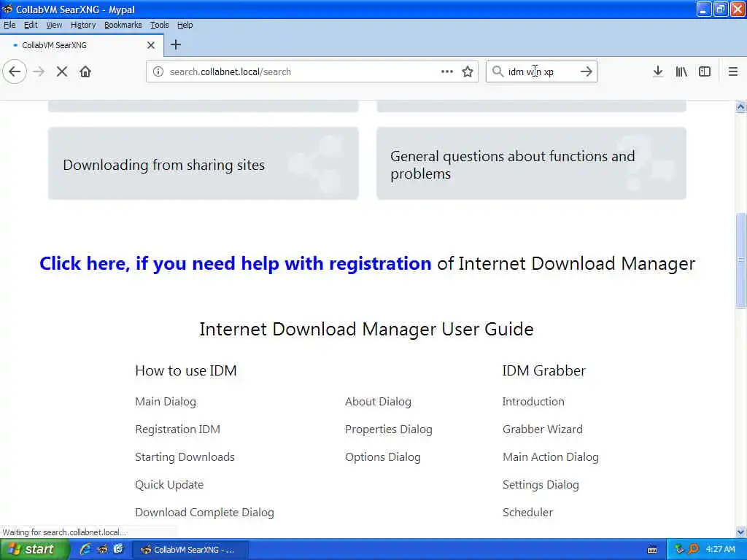
Task: Click the vertical scrollbar thumb
Action: pos(741,260)
